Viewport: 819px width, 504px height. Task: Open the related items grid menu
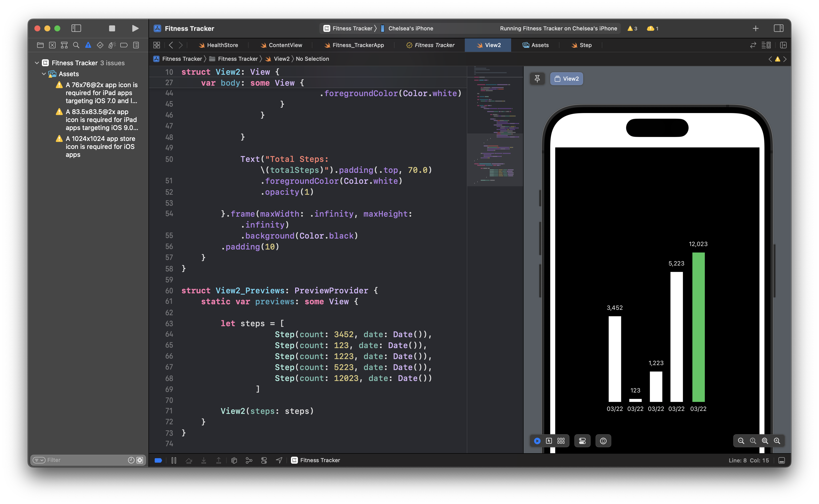[157, 45]
